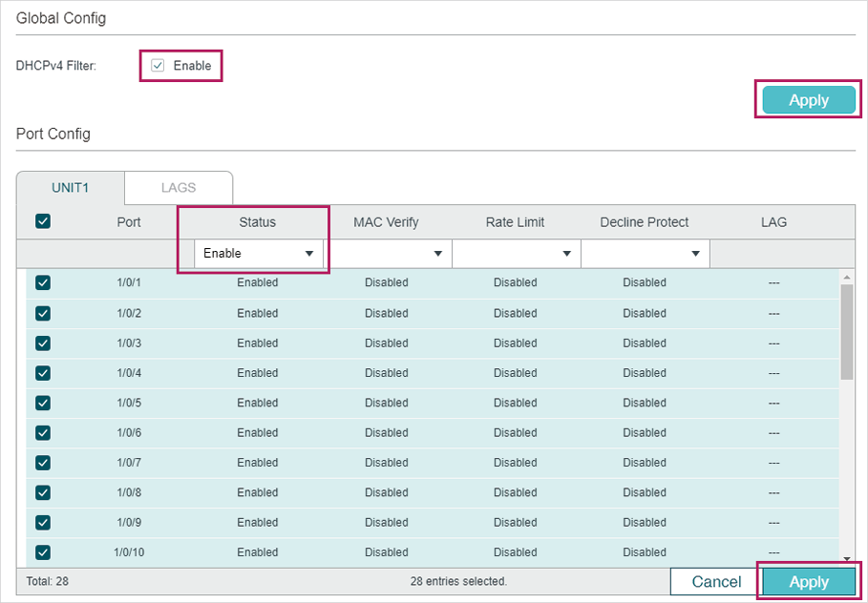This screenshot has height=603, width=868.
Task: Click the port name 1/0/1
Action: point(129,282)
